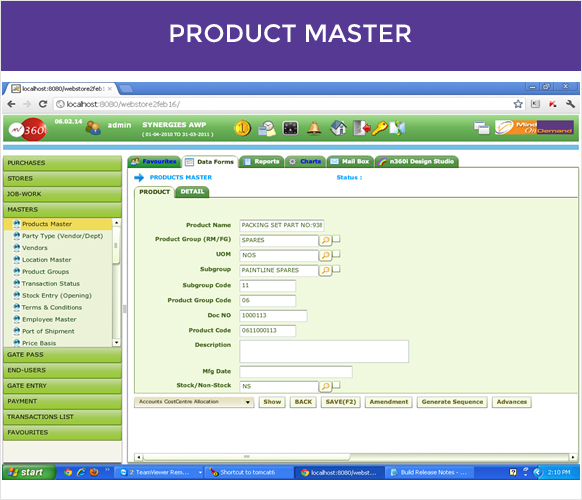Tick the checkbox beside UOM field
Screen dimensions: 582x500
(336, 254)
